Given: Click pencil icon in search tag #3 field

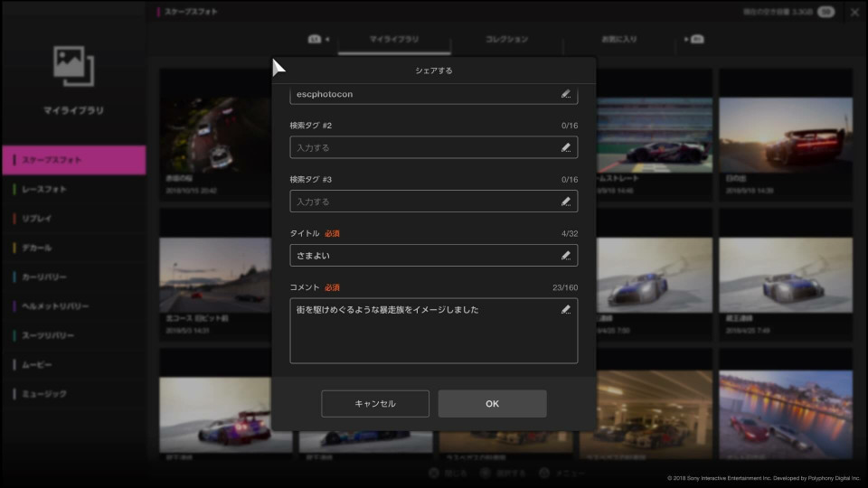Looking at the screenshot, I should point(566,202).
